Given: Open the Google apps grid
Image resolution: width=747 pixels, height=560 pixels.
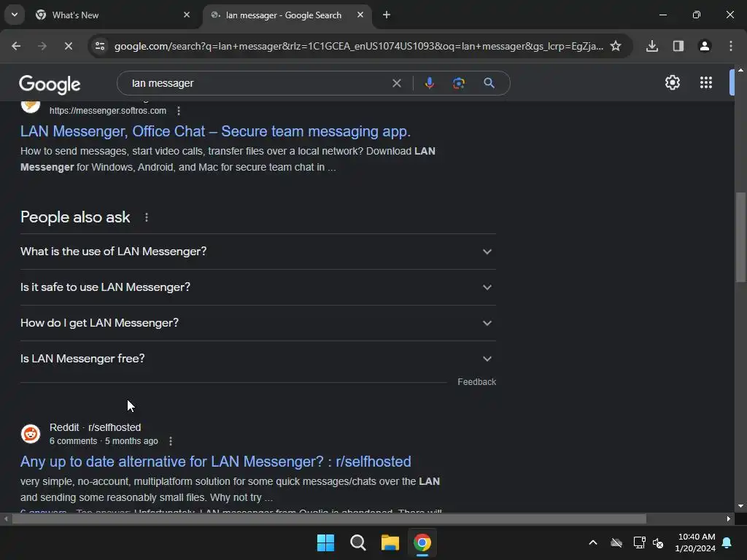Looking at the screenshot, I should click(706, 82).
